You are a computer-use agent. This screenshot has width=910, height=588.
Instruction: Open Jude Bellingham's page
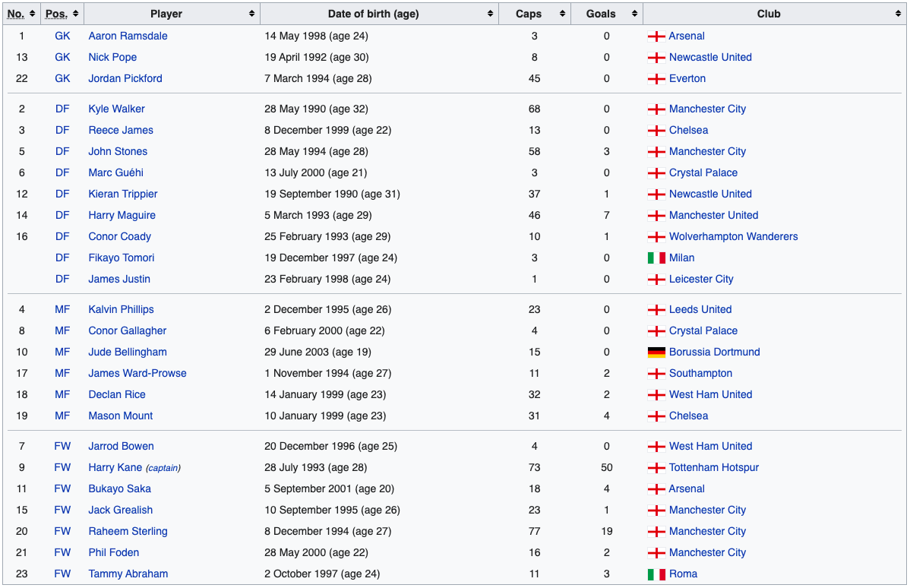coord(128,352)
